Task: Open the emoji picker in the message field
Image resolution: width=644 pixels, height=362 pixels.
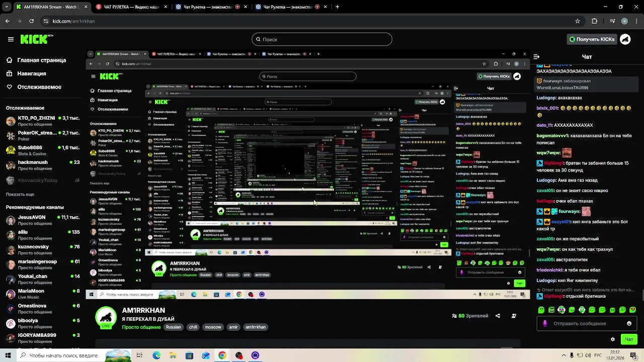Action: (x=629, y=323)
